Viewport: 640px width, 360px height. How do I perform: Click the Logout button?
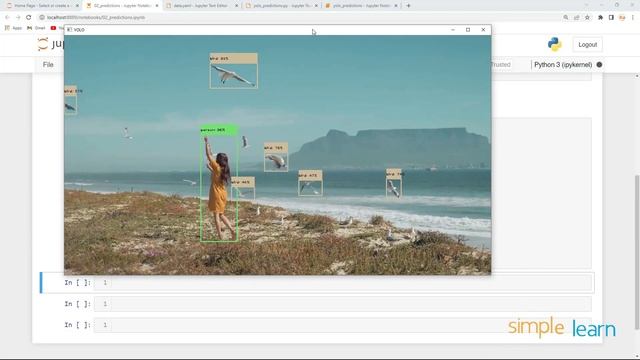click(x=587, y=44)
